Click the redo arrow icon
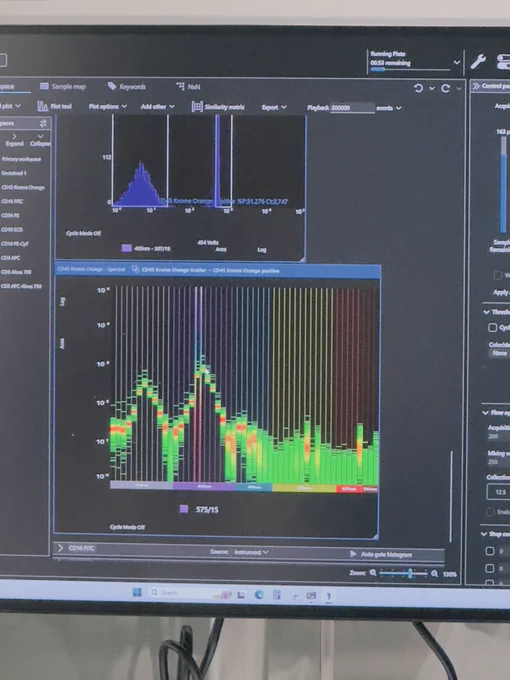 click(445, 88)
